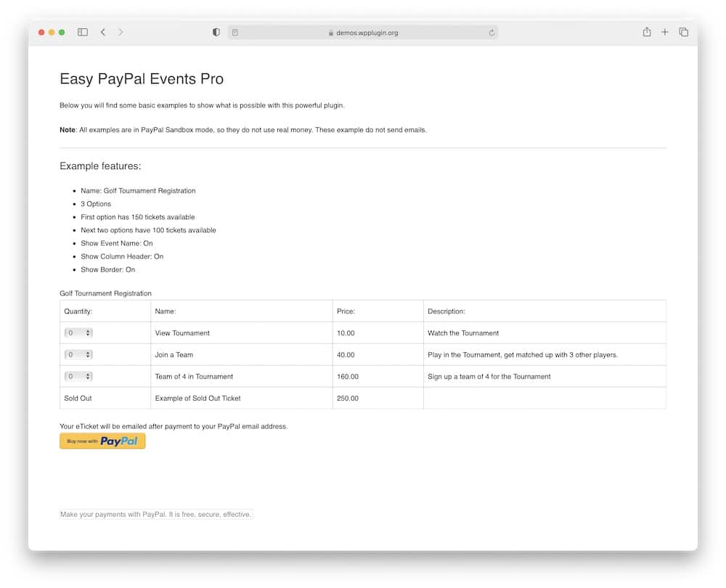Focus the demos.wpplugin.org address field
The image size is (726, 588).
click(362, 33)
